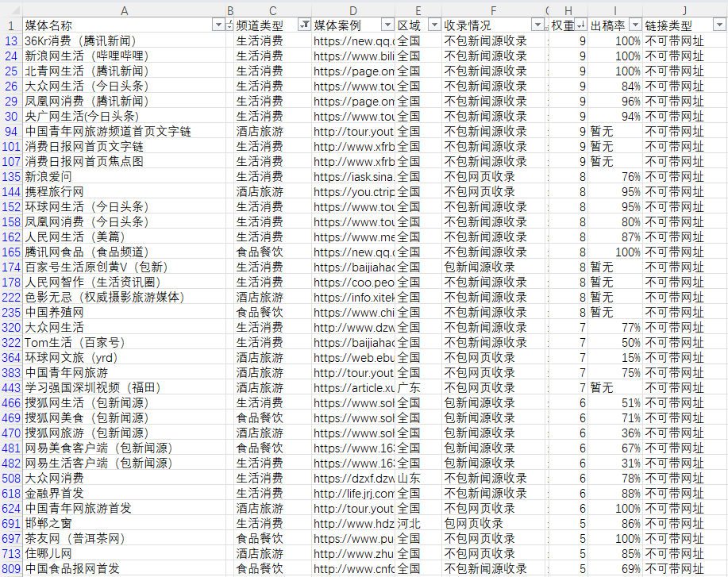Select the 广东 region cell
The height and width of the screenshot is (577, 728).
coord(408,388)
